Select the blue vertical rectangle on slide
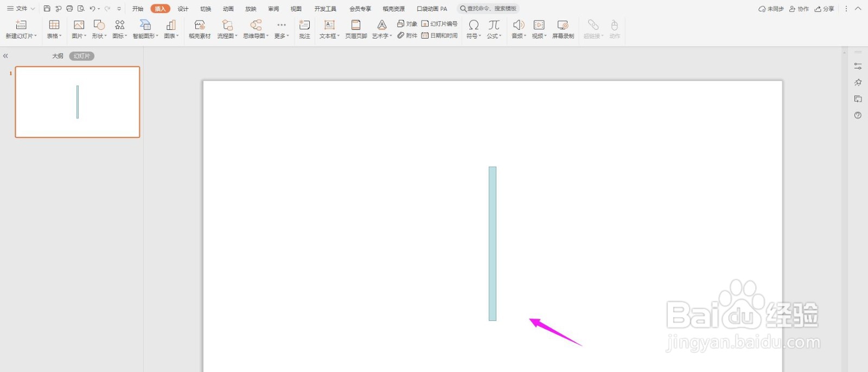The image size is (868, 372). coord(493,244)
